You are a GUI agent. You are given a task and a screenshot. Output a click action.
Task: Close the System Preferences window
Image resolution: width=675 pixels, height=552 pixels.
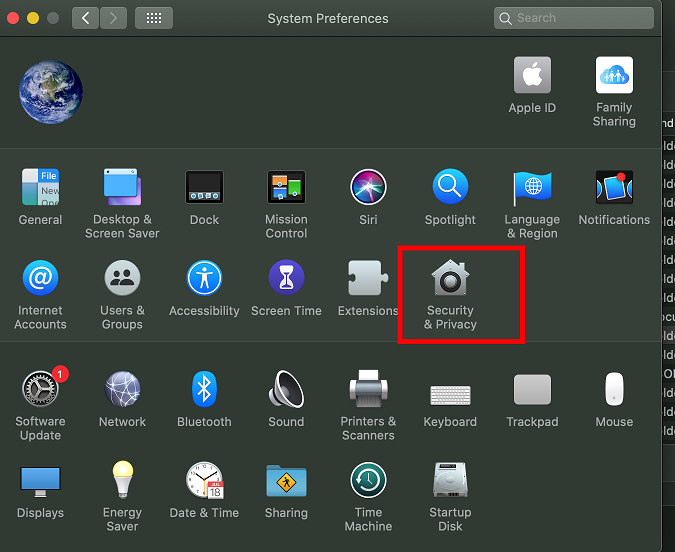13,18
